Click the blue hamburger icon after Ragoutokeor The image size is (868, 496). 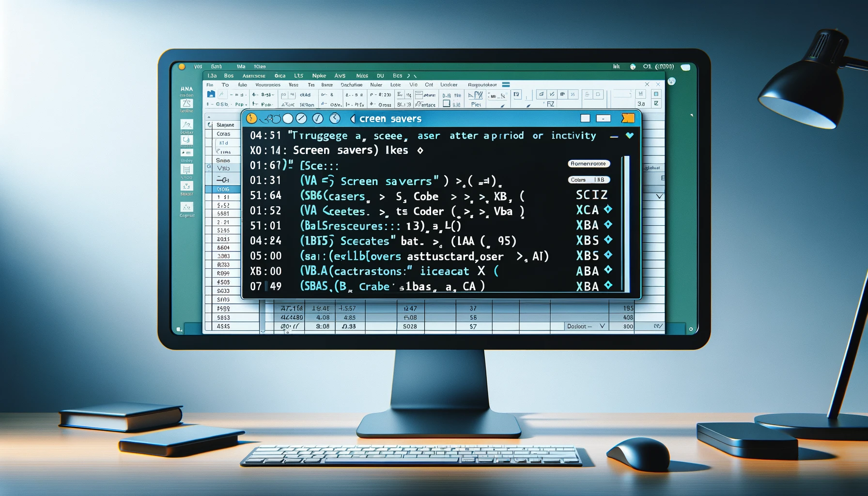pyautogui.click(x=506, y=85)
